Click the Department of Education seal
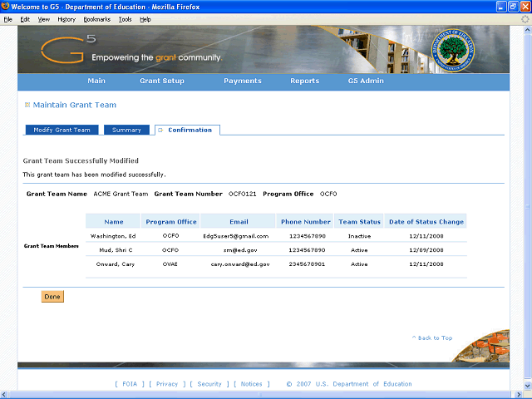This screenshot has width=532, height=399. coord(452,50)
